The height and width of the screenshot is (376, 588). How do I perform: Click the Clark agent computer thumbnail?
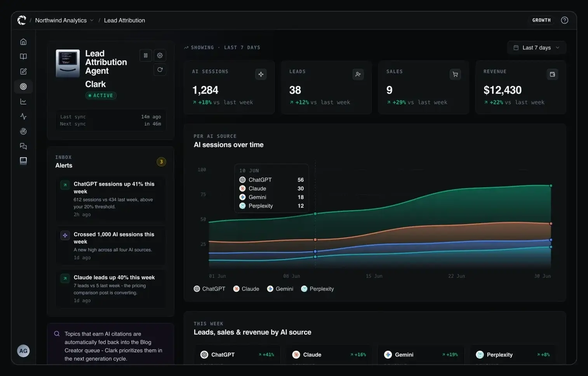tap(68, 63)
